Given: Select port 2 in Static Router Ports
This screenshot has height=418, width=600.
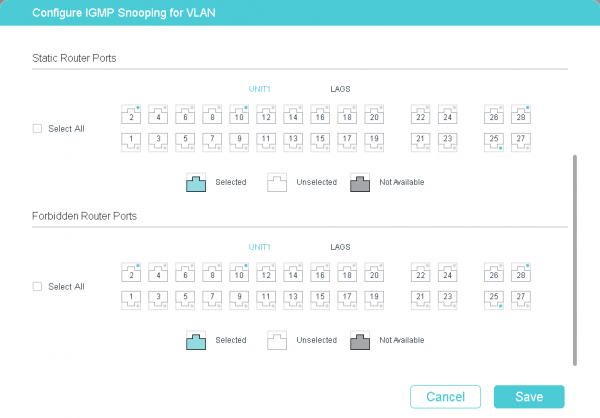Looking at the screenshot, I should [x=132, y=116].
